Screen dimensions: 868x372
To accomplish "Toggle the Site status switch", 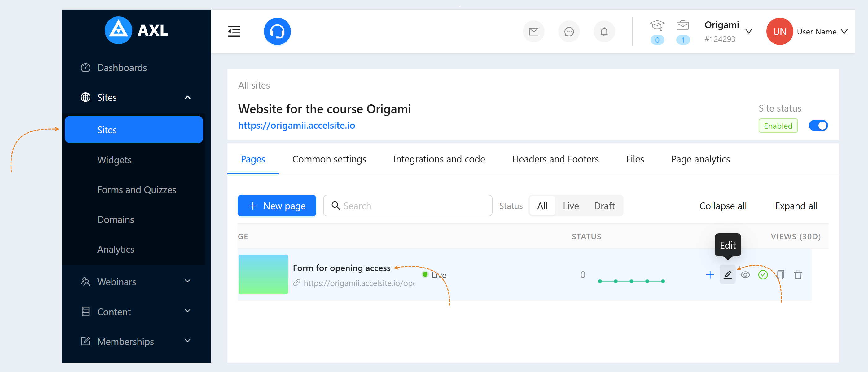I will [818, 126].
